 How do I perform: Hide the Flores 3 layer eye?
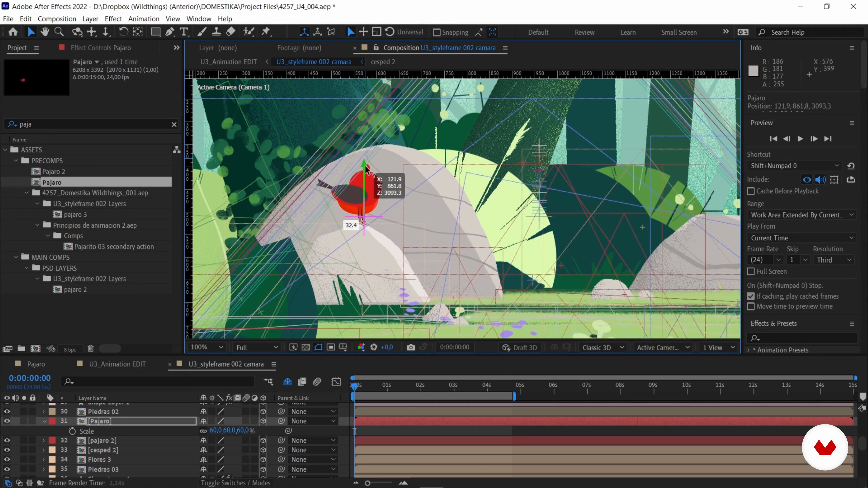coord(7,459)
